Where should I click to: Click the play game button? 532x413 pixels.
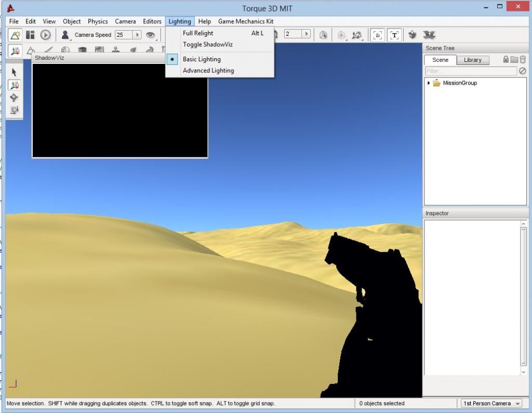pyautogui.click(x=46, y=35)
